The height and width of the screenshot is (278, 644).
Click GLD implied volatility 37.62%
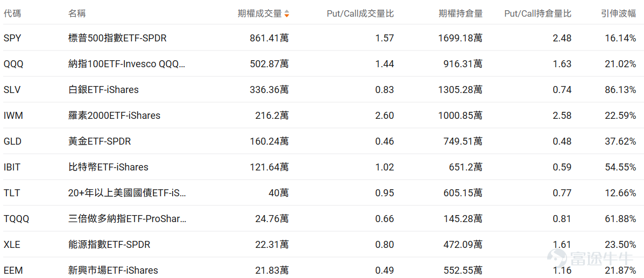[x=620, y=141]
